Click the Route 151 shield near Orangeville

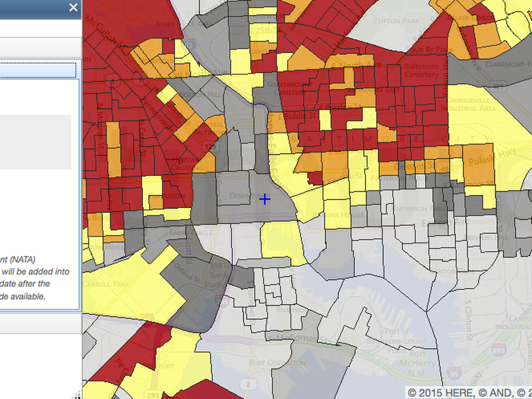click(498, 86)
